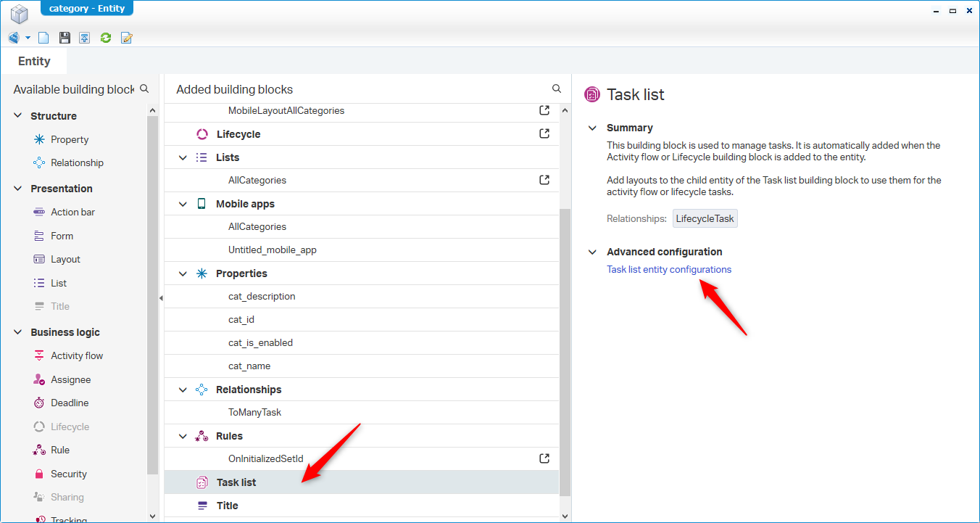The height and width of the screenshot is (523, 980).
Task: Select the category - Entity title tab
Action: [x=87, y=9]
